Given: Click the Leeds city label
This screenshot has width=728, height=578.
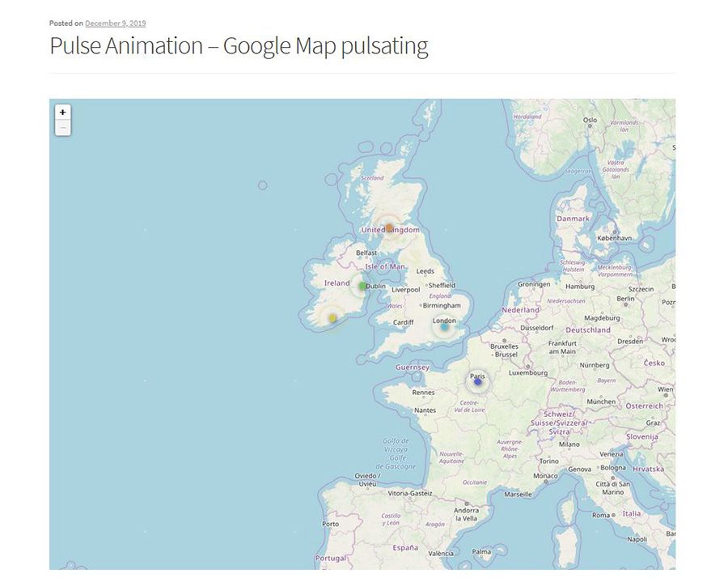Looking at the screenshot, I should point(425,271).
